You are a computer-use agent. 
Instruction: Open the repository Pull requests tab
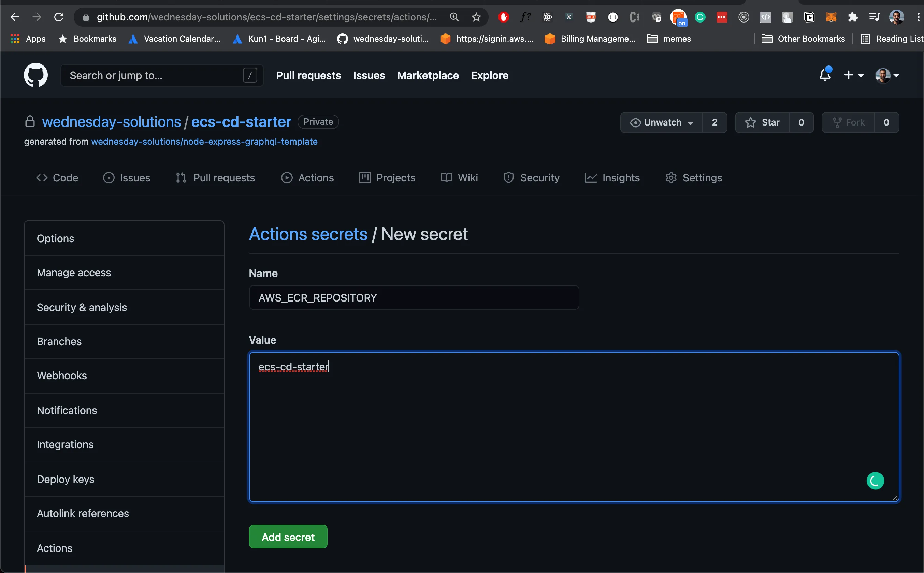tap(215, 178)
